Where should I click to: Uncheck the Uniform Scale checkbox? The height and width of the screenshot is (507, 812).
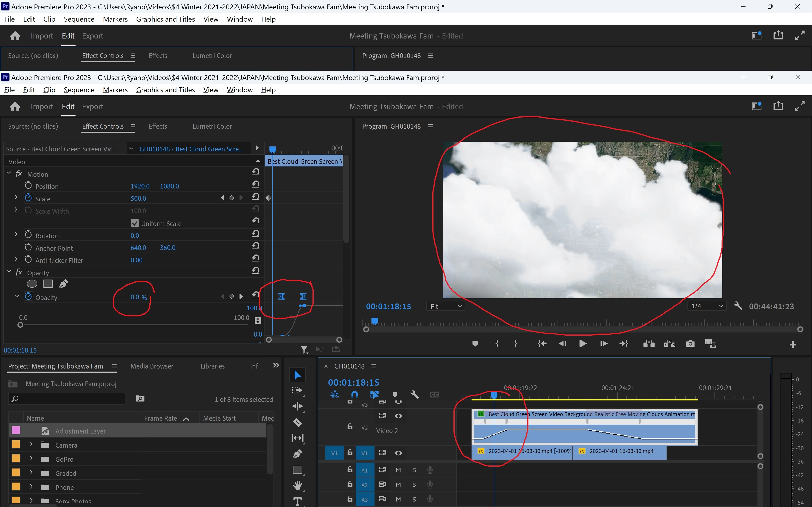[135, 223]
